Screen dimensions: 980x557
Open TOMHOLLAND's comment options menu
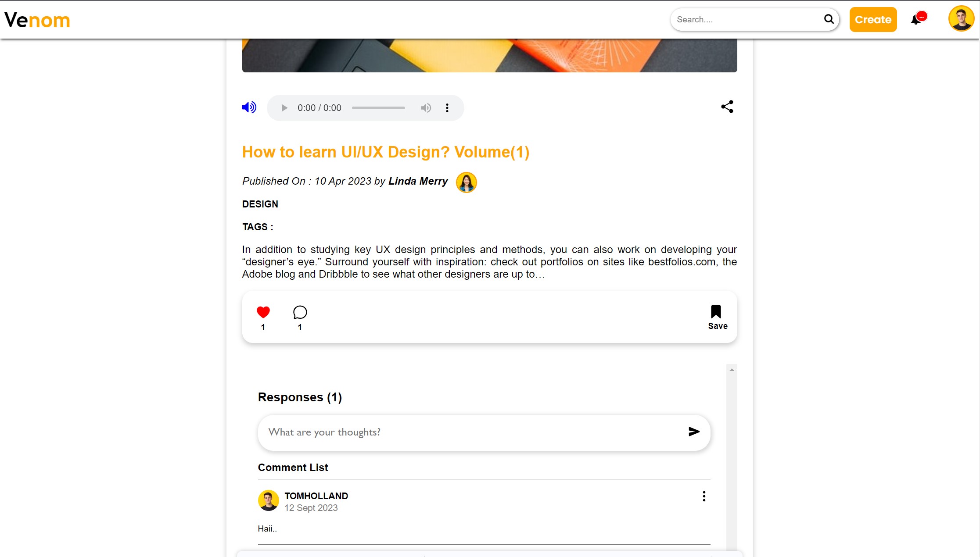point(704,496)
